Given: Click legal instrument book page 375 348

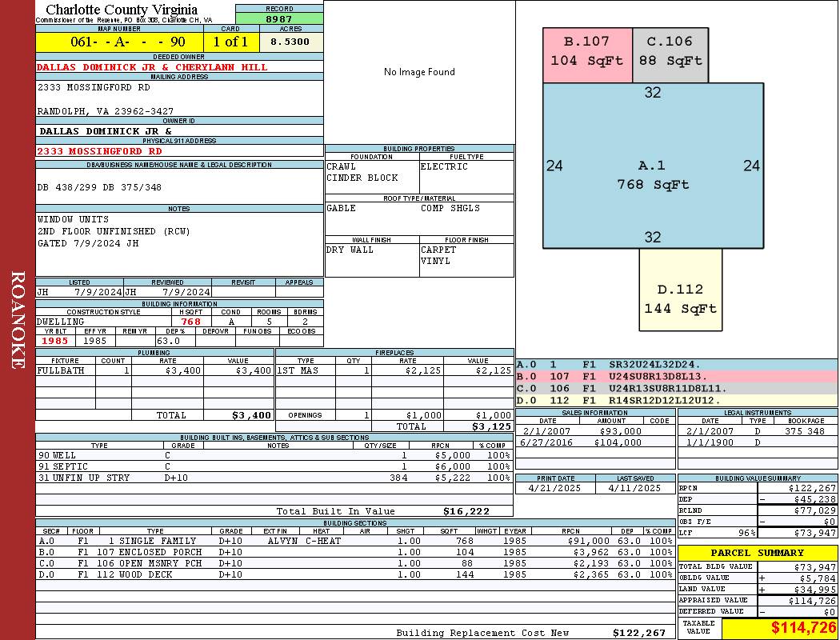Looking at the screenshot, I should (805, 431).
